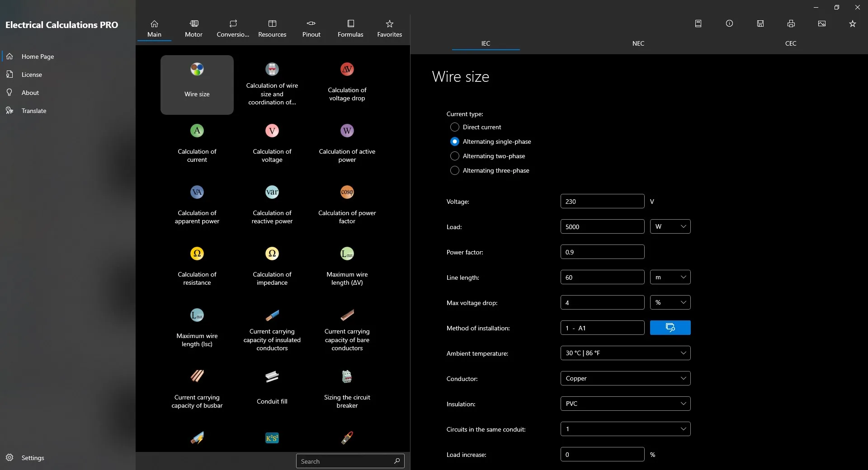Open the Wire size calculator tile
This screenshot has height=470, width=868.
[197, 85]
